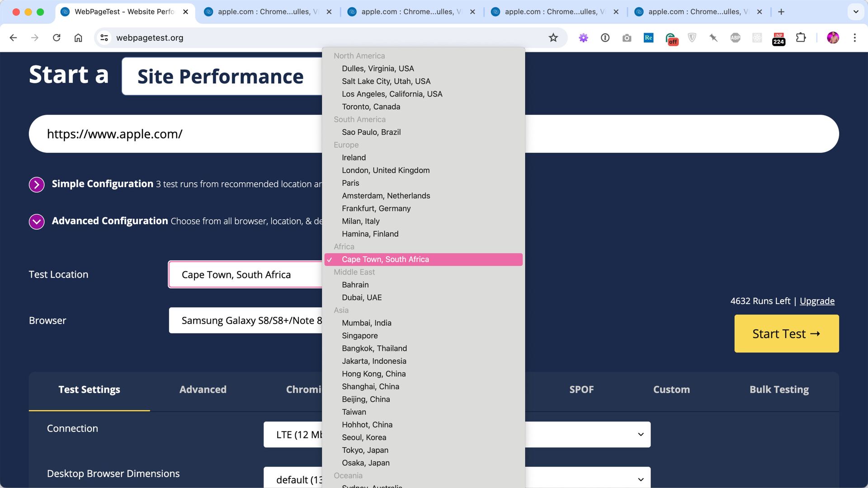Pick Seoul, Korea
Viewport: 868px width, 488px height.
[424, 437]
